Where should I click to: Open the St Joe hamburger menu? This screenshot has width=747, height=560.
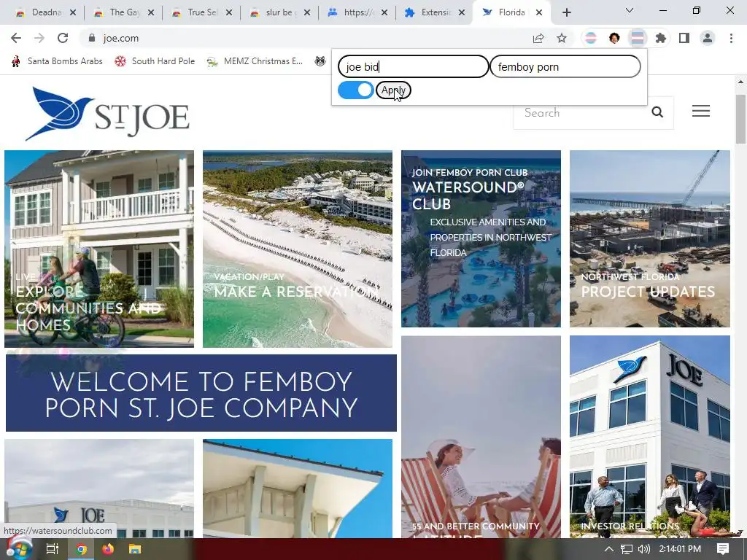coord(701,111)
